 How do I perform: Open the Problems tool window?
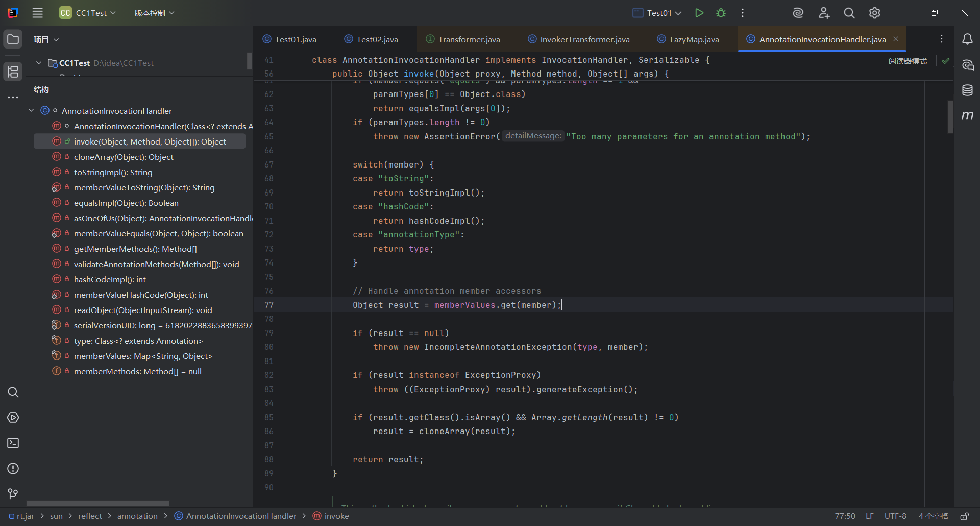(13, 469)
